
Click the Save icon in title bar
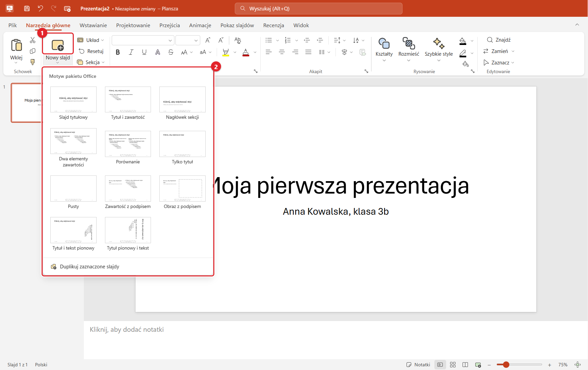(27, 8)
